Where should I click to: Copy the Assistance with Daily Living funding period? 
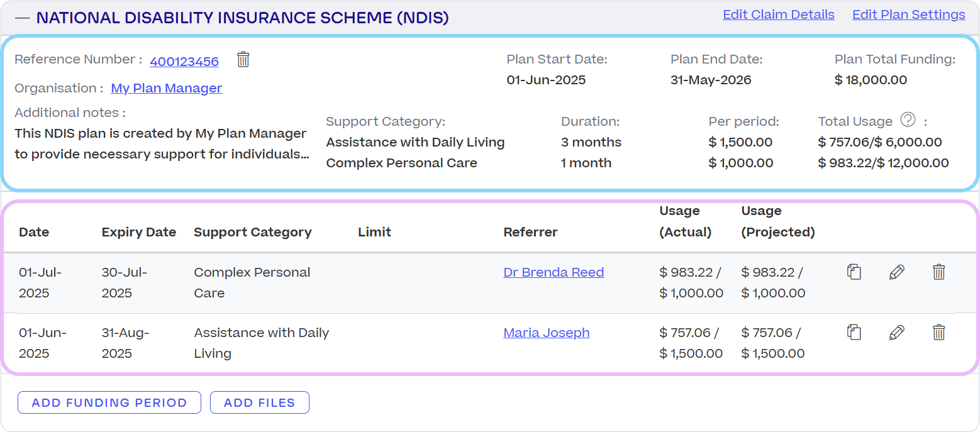(854, 333)
